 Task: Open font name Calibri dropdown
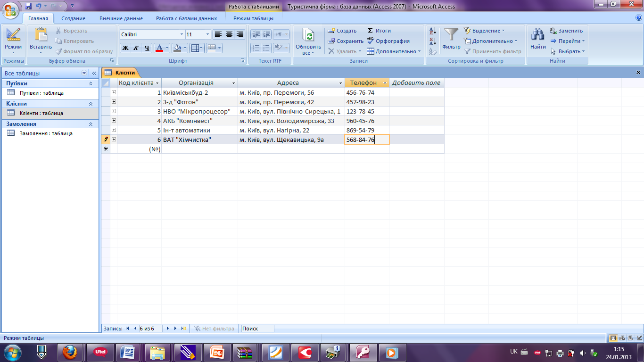pyautogui.click(x=182, y=34)
